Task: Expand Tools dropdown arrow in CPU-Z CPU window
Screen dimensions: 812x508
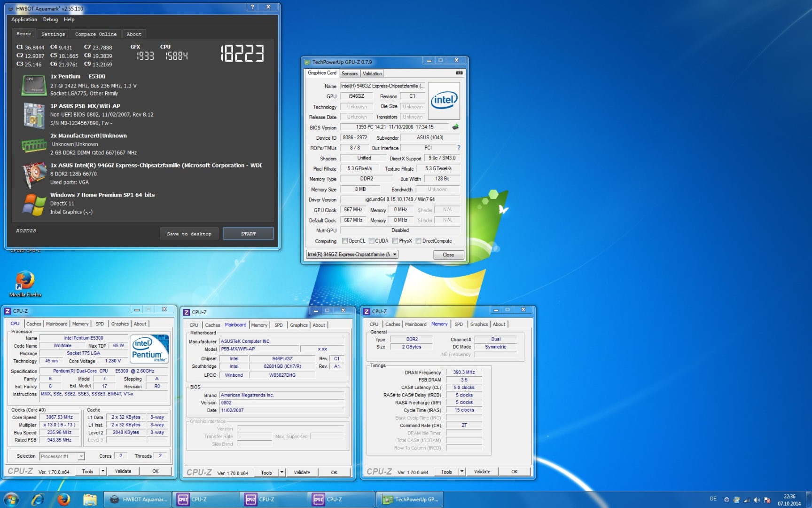Action: 103,471
